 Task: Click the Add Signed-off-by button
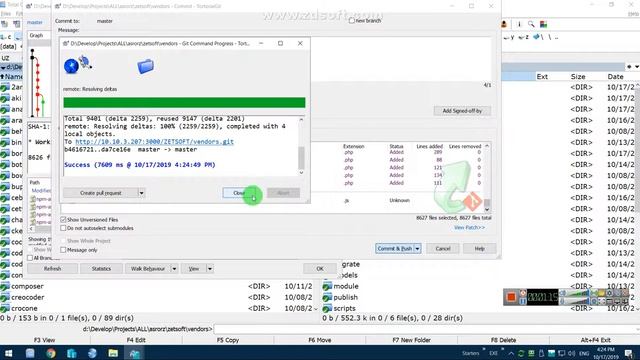click(x=462, y=111)
